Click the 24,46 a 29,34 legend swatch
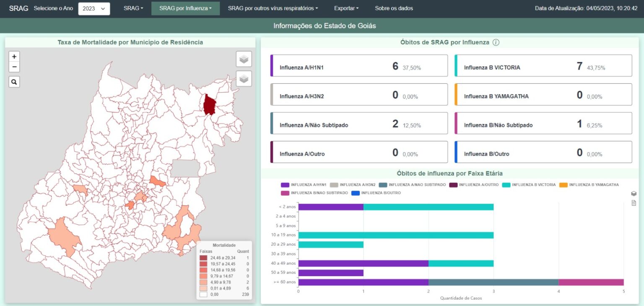Image resolution: width=644 pixels, height=306 pixels. click(x=203, y=258)
